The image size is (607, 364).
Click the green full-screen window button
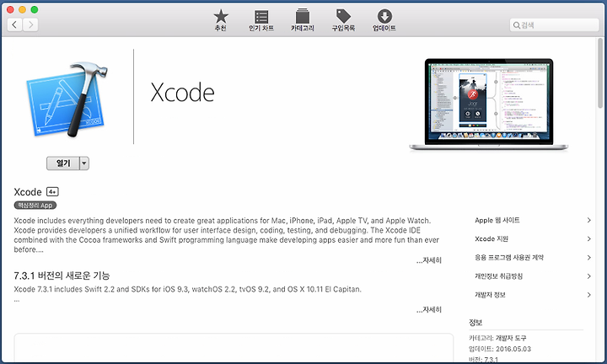click(x=35, y=9)
